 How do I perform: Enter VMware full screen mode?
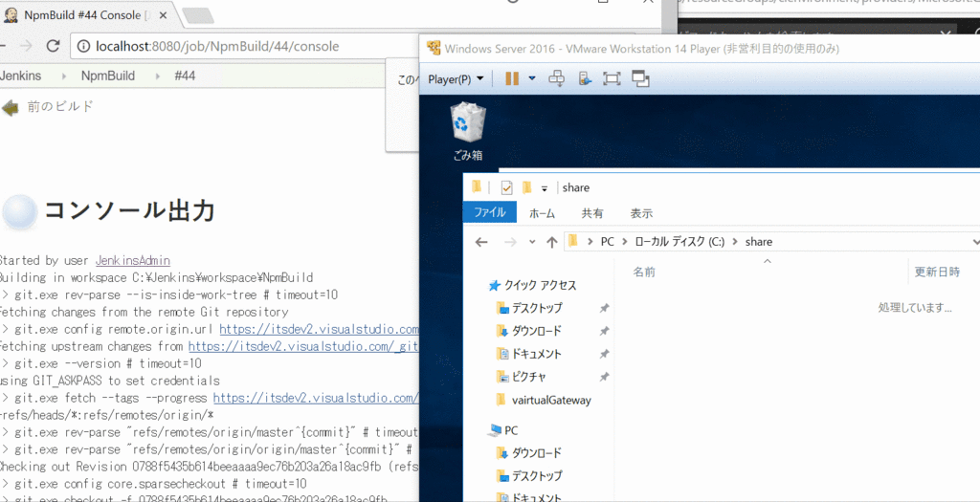(x=612, y=78)
